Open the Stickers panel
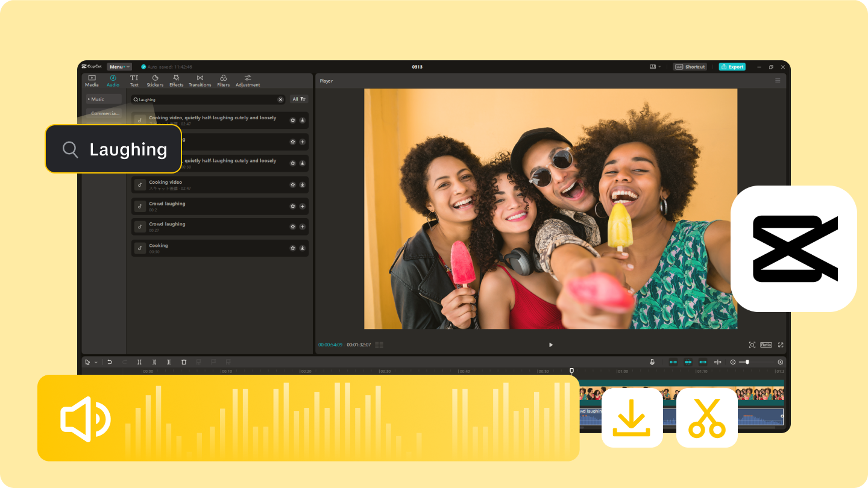The image size is (868, 488). pos(155,81)
